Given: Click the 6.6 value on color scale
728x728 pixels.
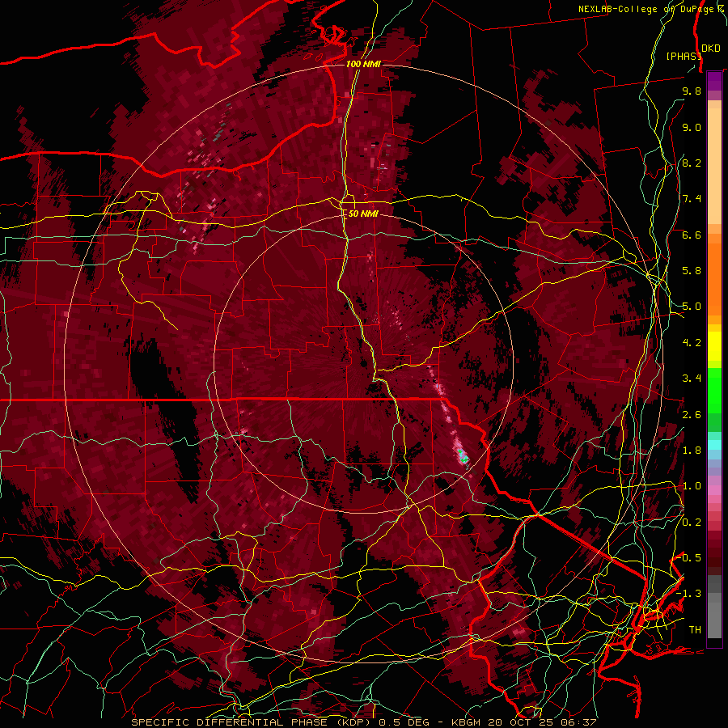Looking at the screenshot, I should [692, 235].
